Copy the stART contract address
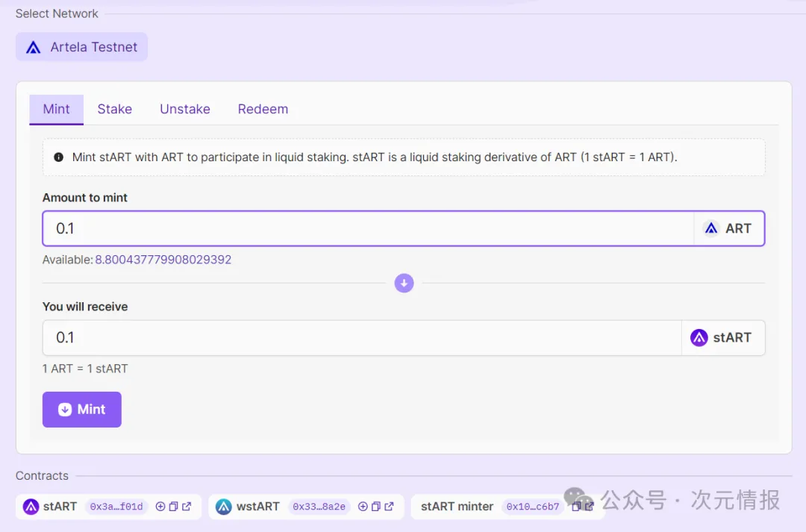The height and width of the screenshot is (532, 806). click(x=173, y=507)
